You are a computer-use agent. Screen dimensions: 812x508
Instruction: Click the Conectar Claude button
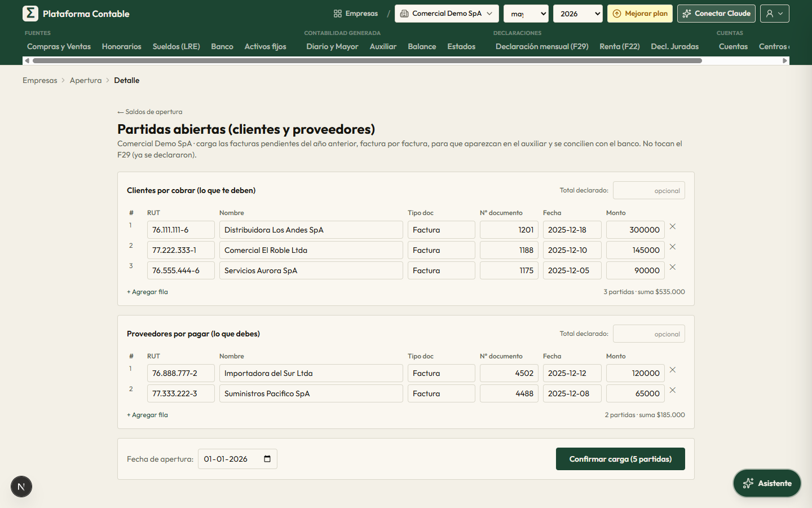(716, 14)
